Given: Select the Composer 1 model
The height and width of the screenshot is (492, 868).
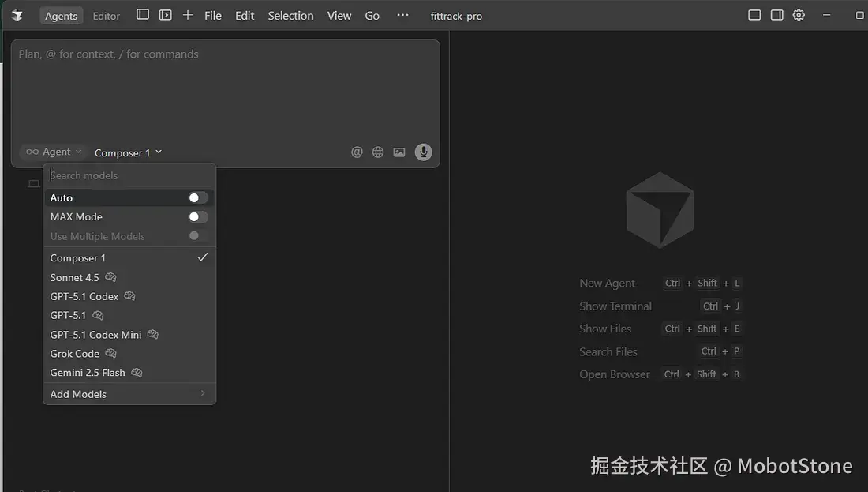Looking at the screenshot, I should 129,257.
